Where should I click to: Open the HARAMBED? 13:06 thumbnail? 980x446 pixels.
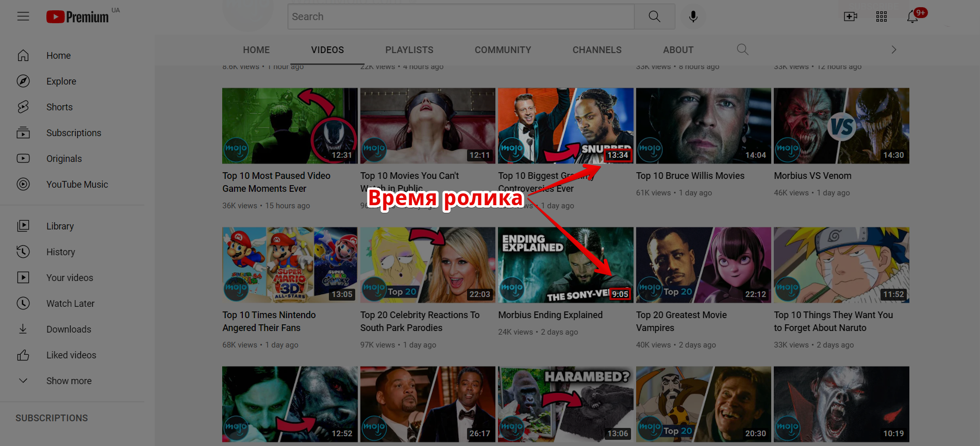(566, 404)
